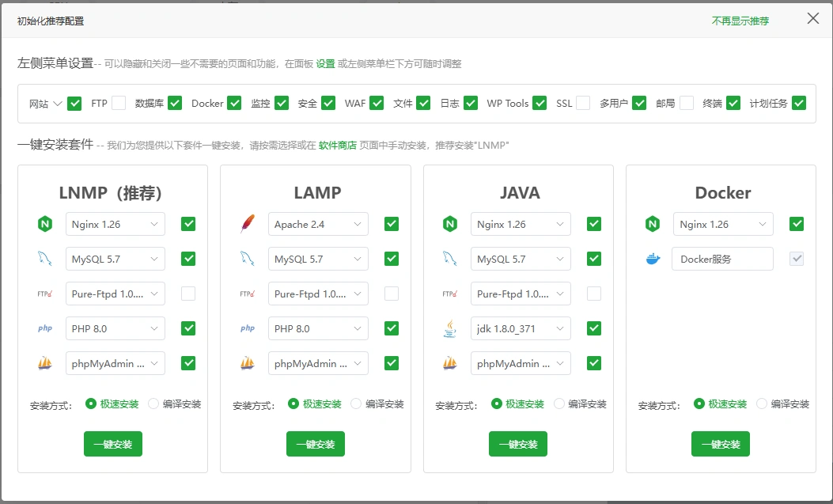Image resolution: width=833 pixels, height=504 pixels.
Task: Click the phpMyAdmin sailboat icon in JAVA card
Action: click(x=450, y=363)
